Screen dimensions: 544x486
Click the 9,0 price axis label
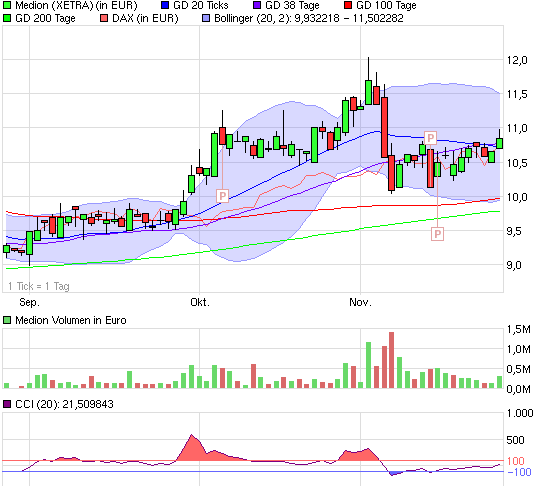pos(514,265)
